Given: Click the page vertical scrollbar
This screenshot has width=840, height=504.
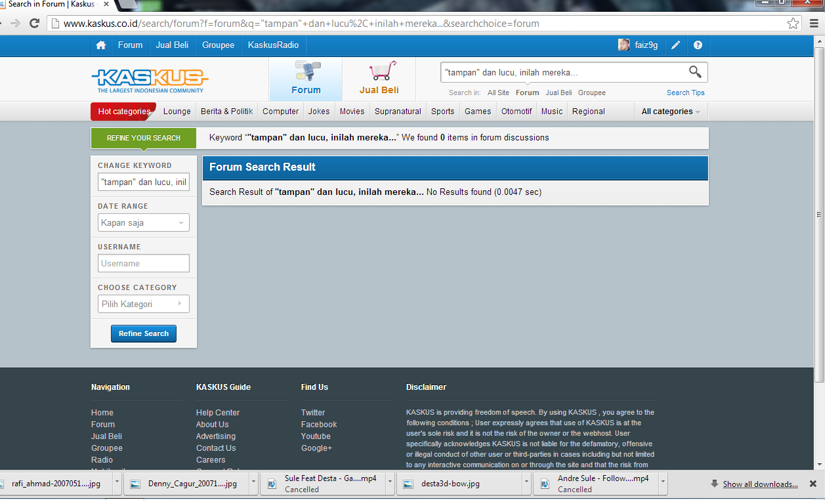Looking at the screenshot, I should click(x=819, y=214).
